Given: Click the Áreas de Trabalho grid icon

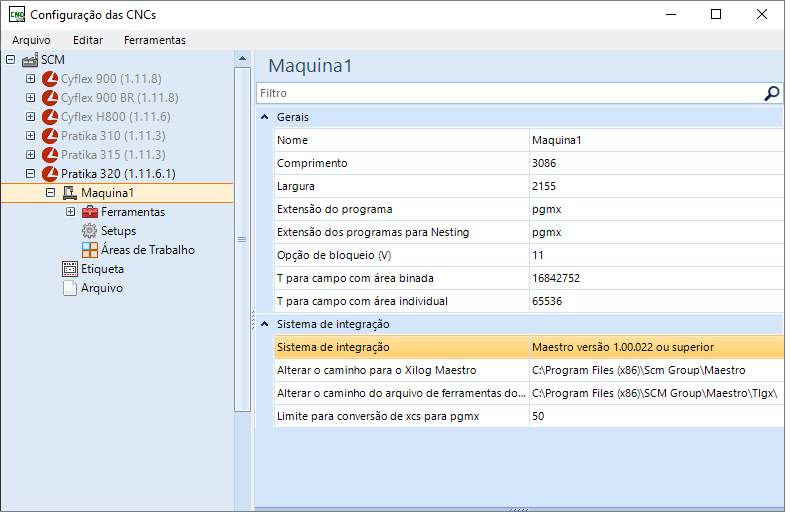Looking at the screenshot, I should (90, 250).
